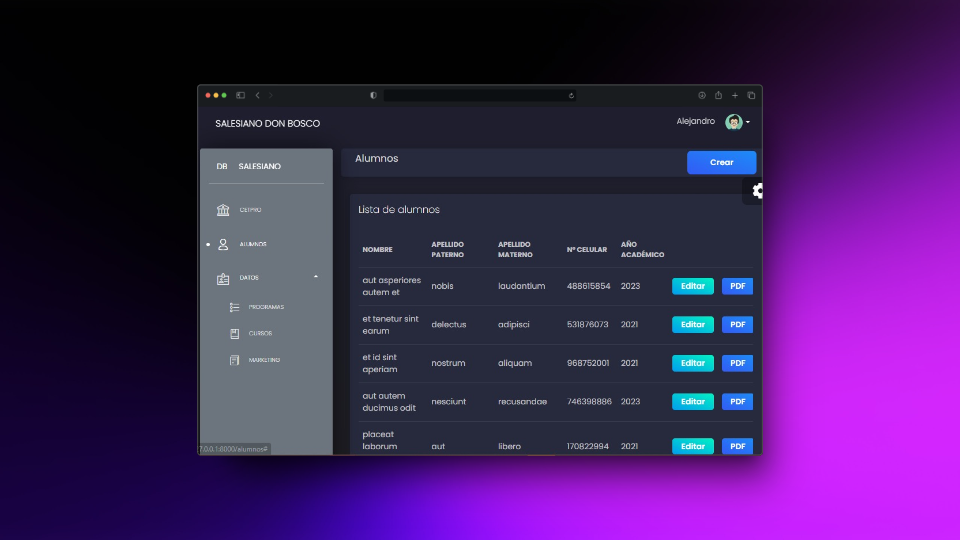The height and width of the screenshot is (540, 960).
Task: Edit the student with apellido nobis
Action: coord(692,286)
